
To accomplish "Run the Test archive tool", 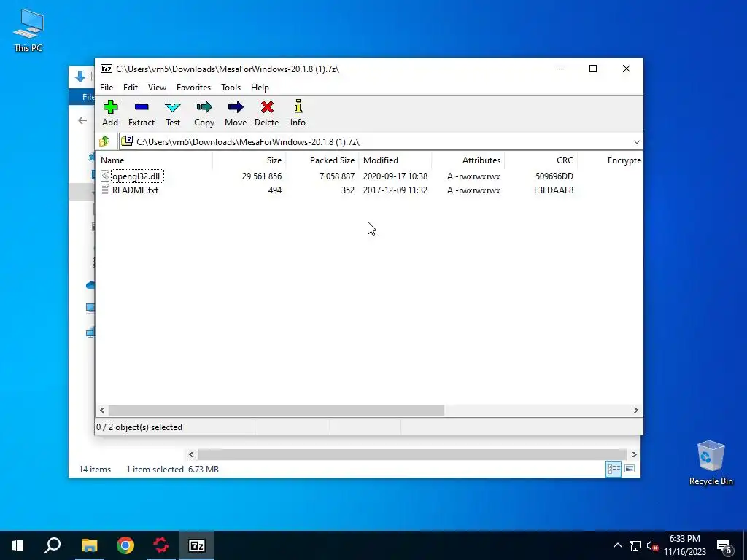I will [172, 113].
